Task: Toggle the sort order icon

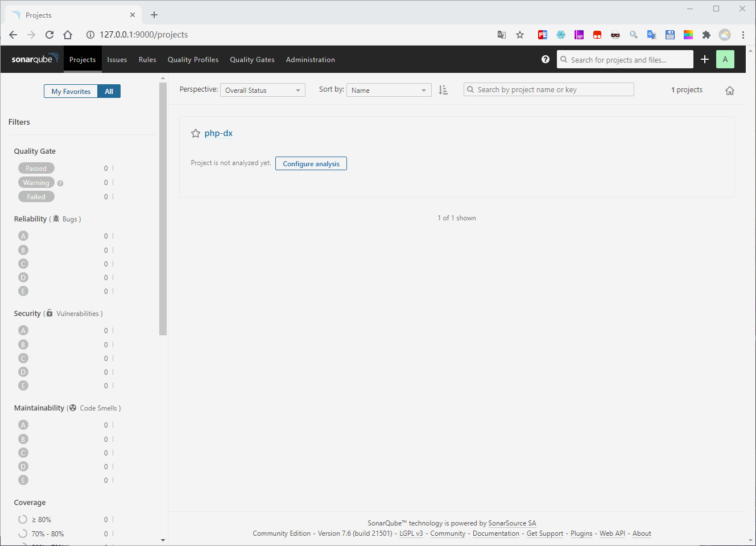Action: 443,90
